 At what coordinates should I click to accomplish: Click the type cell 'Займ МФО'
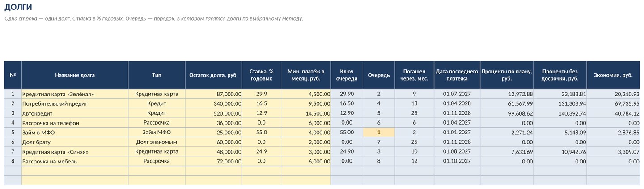(x=157, y=132)
